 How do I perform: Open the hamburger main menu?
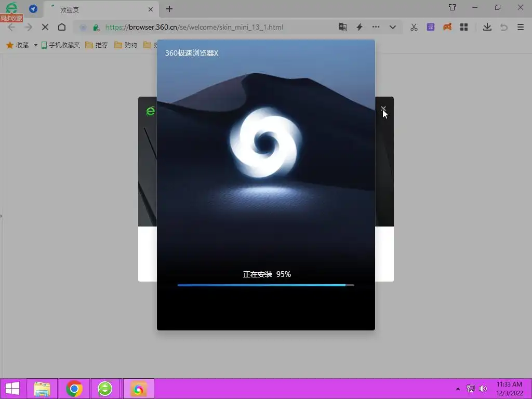[x=521, y=27]
